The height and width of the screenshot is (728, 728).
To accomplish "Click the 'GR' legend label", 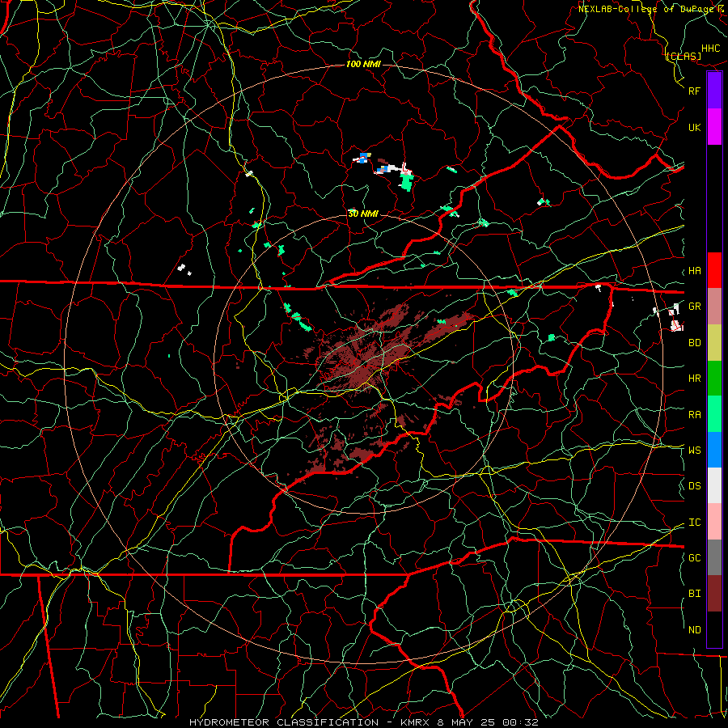I will (x=694, y=307).
